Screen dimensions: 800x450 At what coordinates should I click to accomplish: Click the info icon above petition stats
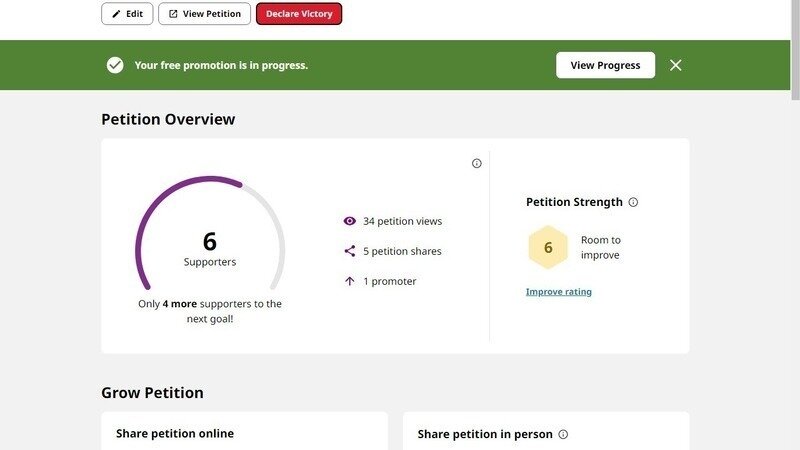click(x=477, y=163)
